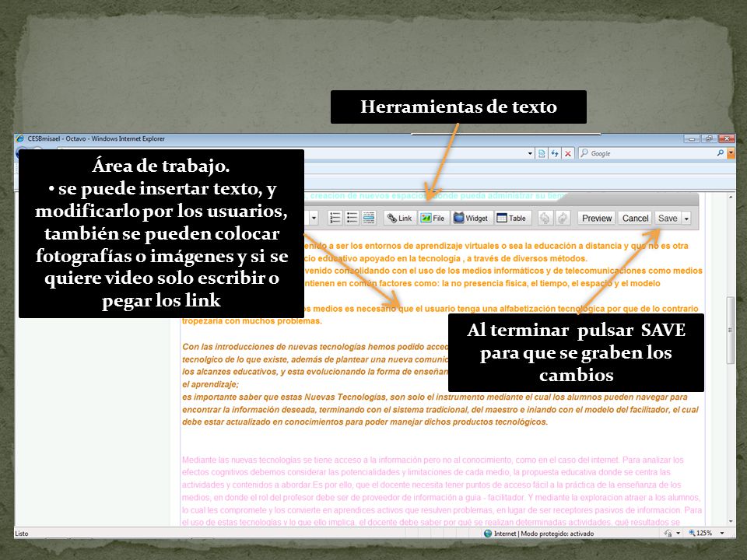The width and height of the screenshot is (747, 560).
Task: Click the 'Listo' status text
Action: click(x=22, y=534)
